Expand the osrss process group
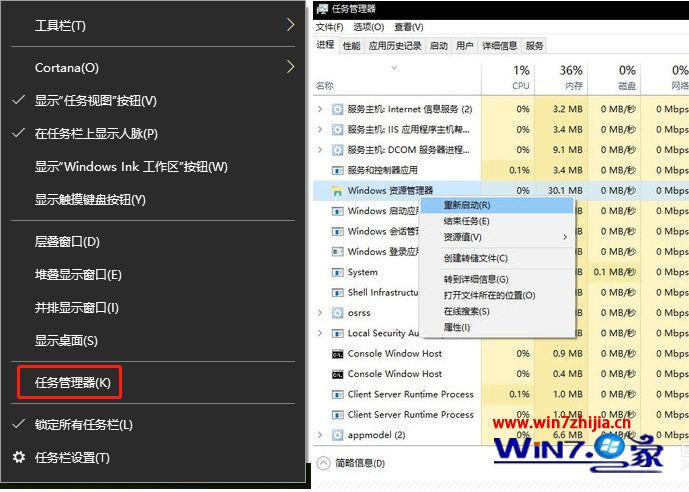 coord(320,313)
